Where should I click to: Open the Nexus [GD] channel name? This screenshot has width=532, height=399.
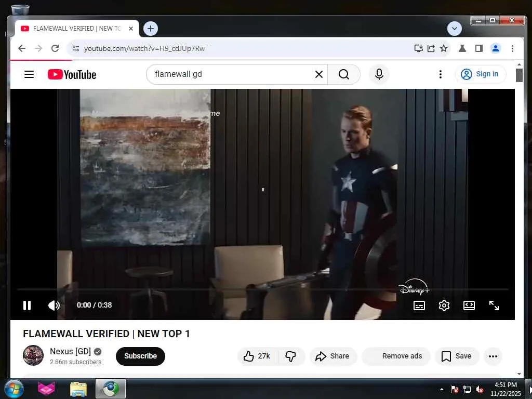[71, 352]
